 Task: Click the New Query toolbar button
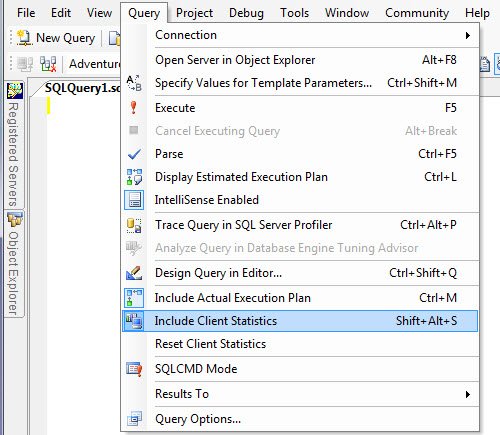(56, 38)
